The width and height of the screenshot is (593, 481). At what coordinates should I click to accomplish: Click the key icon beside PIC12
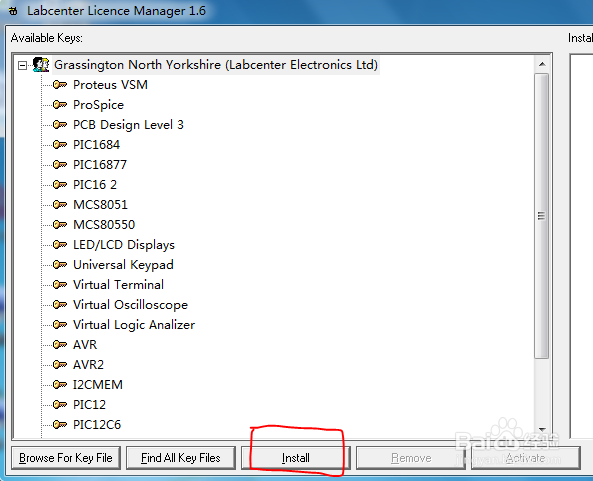(60, 405)
